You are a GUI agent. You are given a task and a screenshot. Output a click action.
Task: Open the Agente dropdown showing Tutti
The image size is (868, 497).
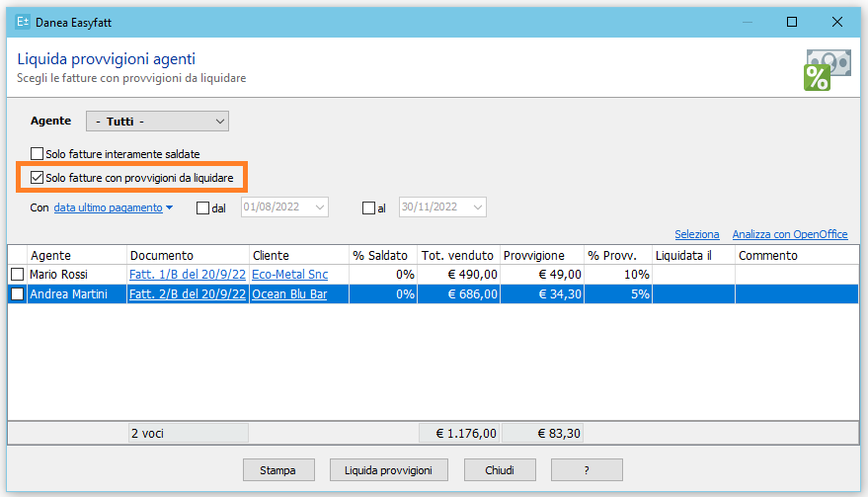click(x=157, y=122)
